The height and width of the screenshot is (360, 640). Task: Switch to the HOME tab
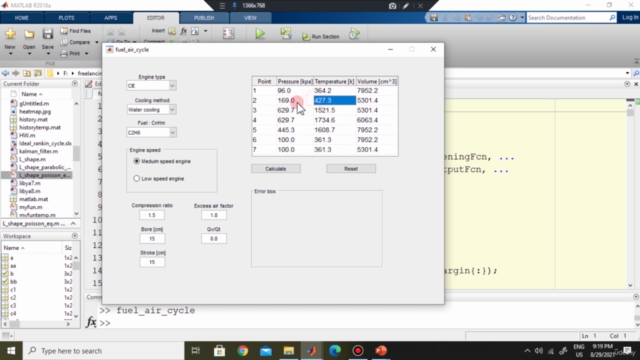coord(22,18)
